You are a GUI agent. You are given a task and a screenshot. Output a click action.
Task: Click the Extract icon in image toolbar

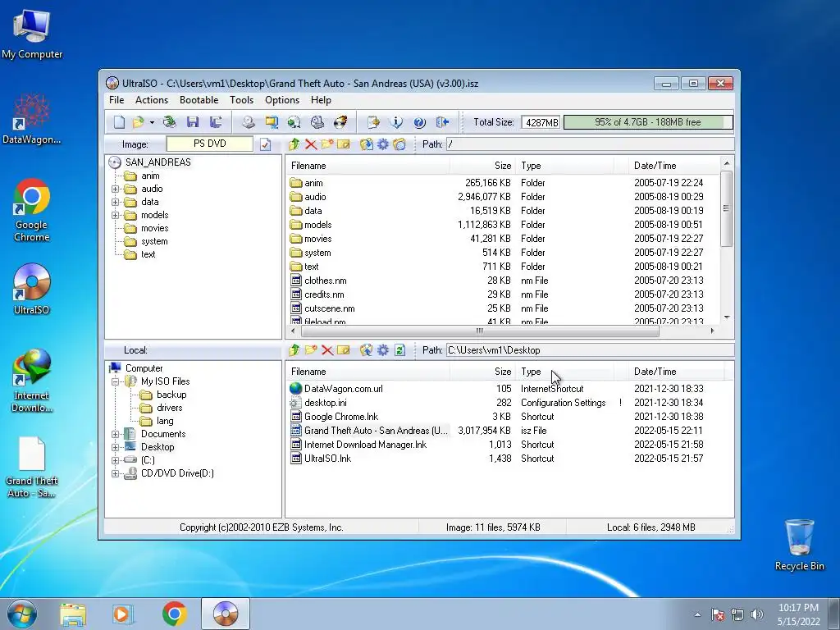tap(367, 144)
